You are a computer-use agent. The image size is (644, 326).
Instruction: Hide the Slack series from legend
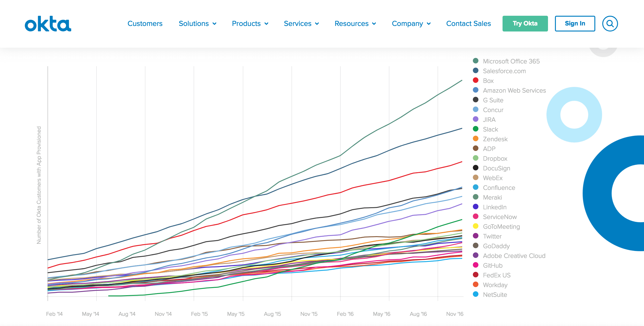[490, 129]
